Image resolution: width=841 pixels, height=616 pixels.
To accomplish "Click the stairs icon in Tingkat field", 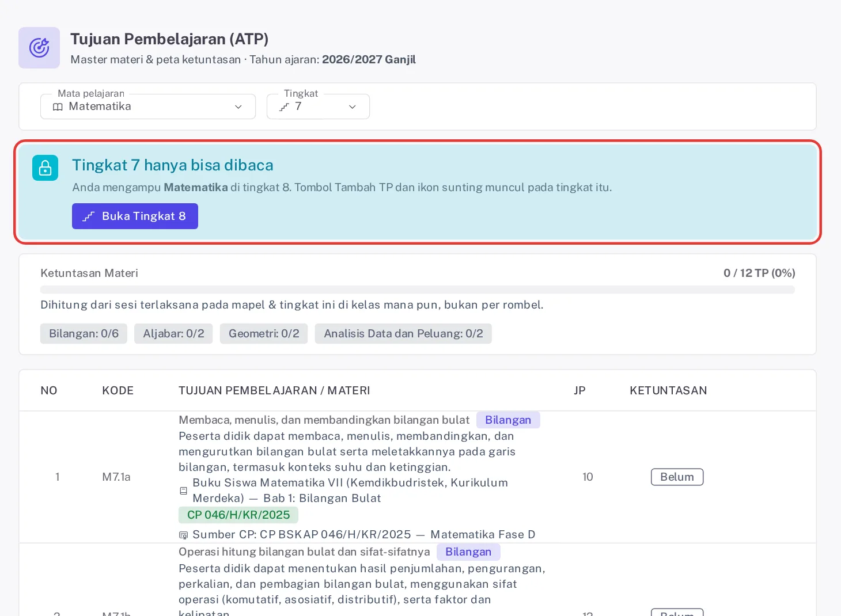I will (x=284, y=107).
